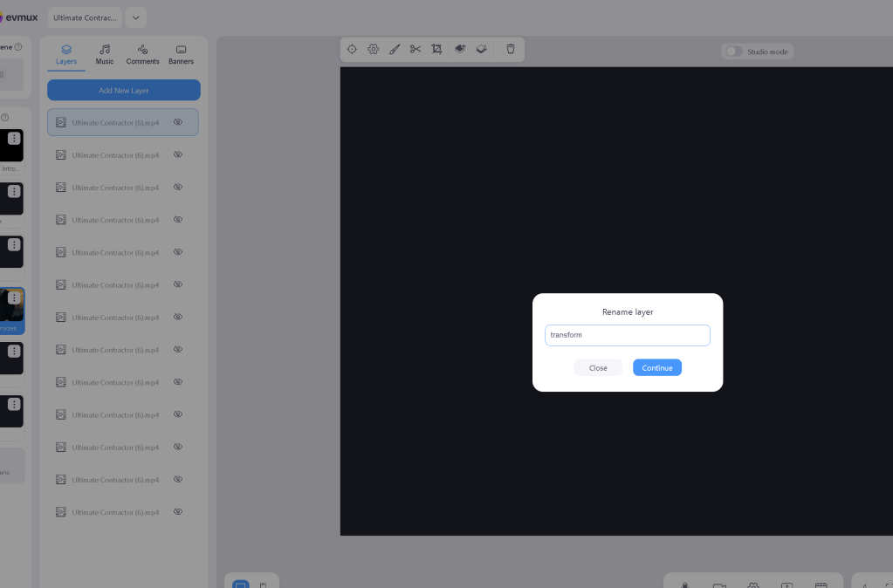Click Continue in the Rename layer dialog
The width and height of the screenshot is (893, 588).
pos(657,367)
